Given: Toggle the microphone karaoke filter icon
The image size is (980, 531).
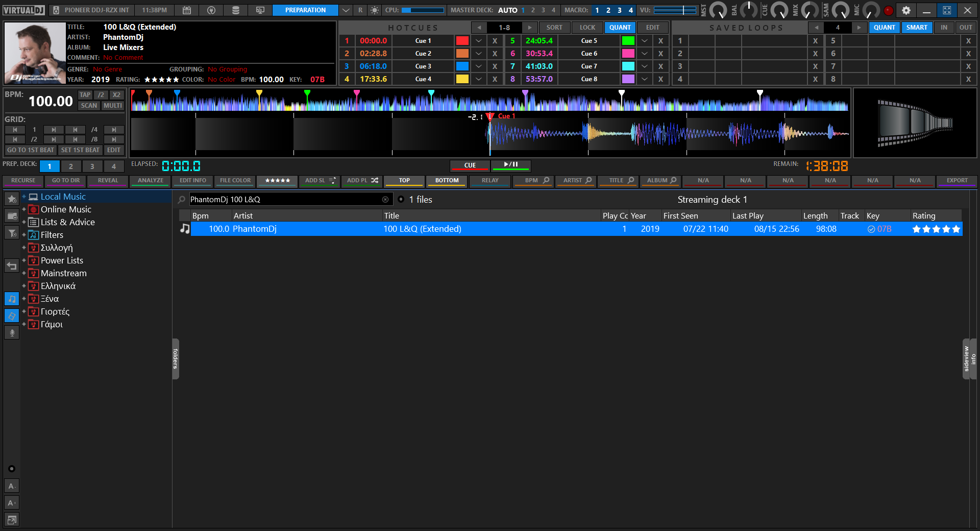Looking at the screenshot, I should click(x=12, y=332).
